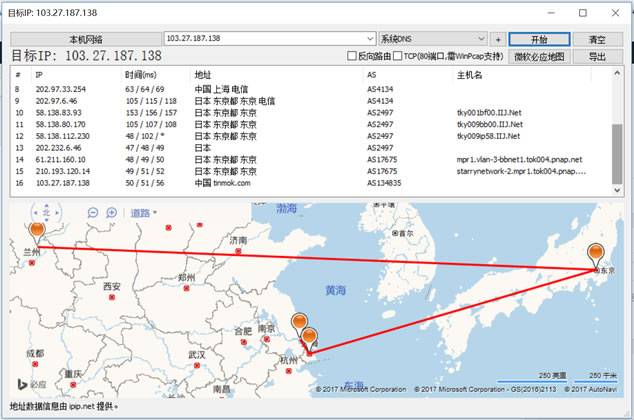Image resolution: width=634 pixels, height=420 pixels.
Task: Click the Lanzhou map pin marker
Action: click(x=39, y=233)
